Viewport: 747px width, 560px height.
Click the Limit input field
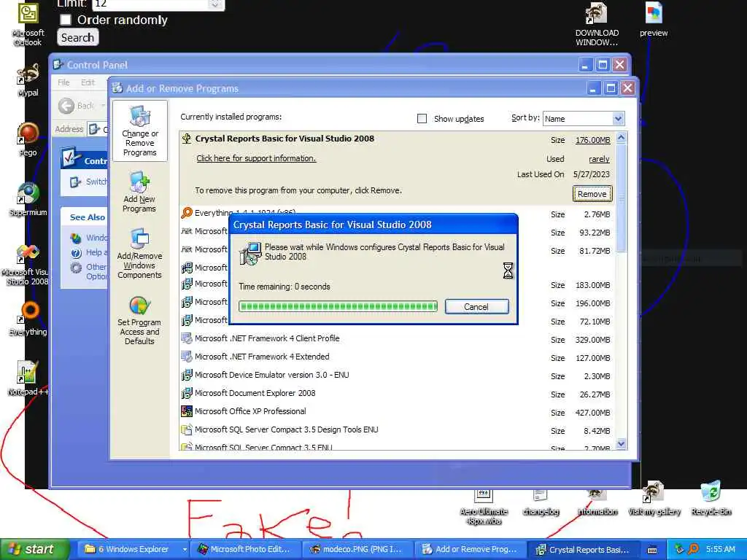tap(150, 5)
